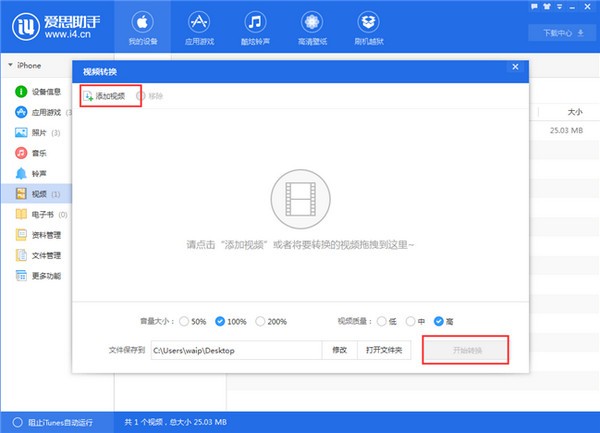Open the 酷炫铃声 ringtones tab
This screenshot has height=433, width=600.
pyautogui.click(x=255, y=27)
